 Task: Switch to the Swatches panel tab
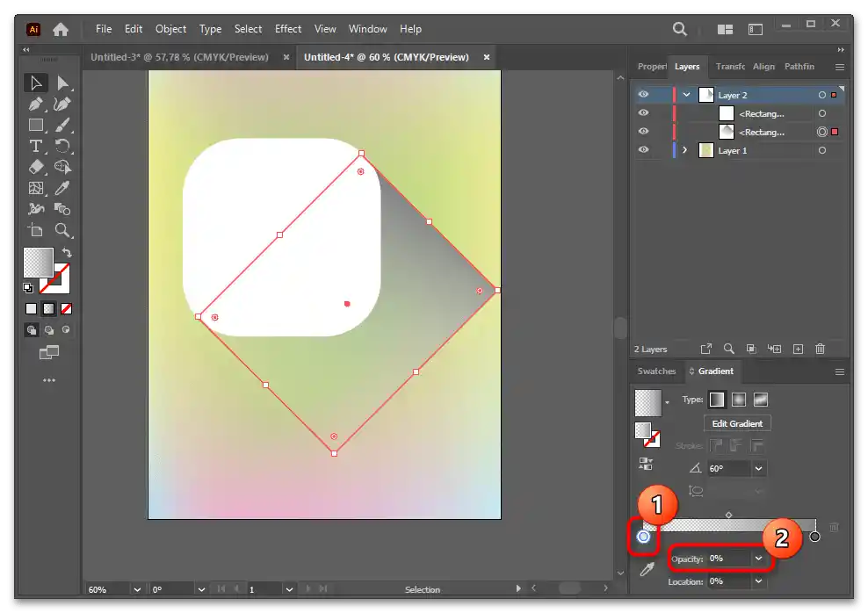(656, 371)
